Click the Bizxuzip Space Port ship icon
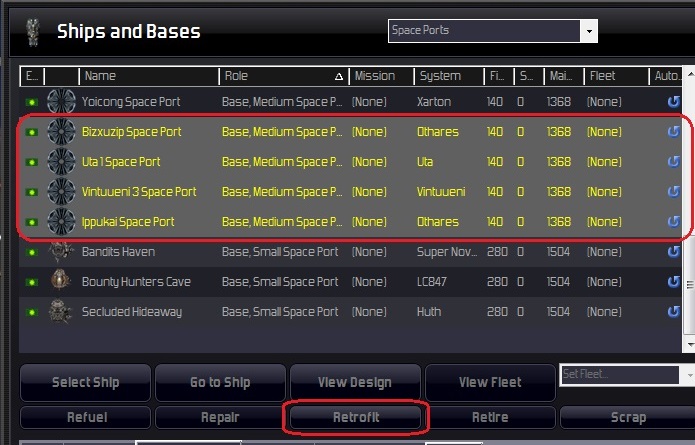695x445 pixels. [61, 132]
